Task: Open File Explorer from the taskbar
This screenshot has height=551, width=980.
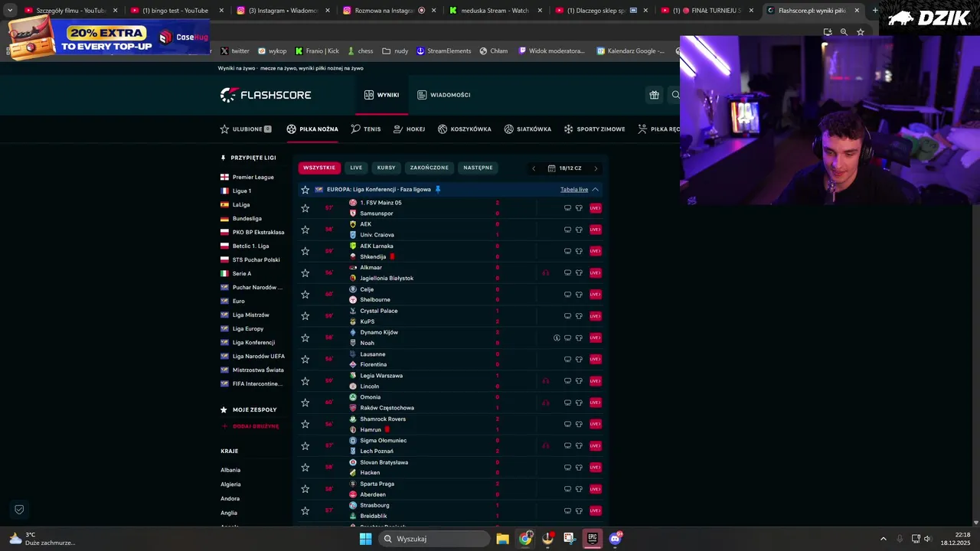Action: click(x=502, y=539)
